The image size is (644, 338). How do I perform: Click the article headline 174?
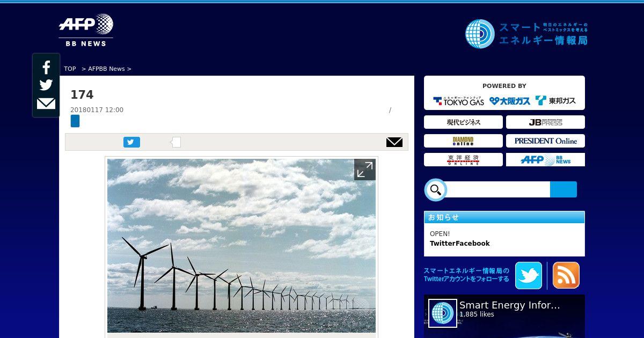82,95
